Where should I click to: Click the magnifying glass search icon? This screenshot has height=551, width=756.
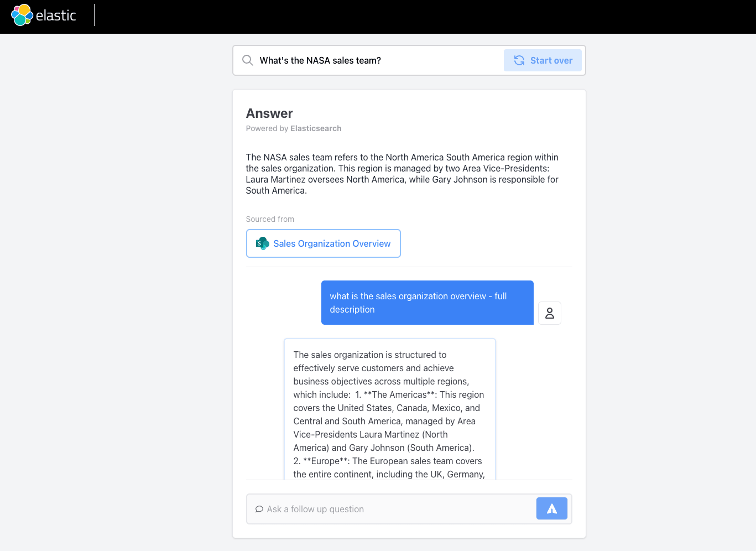click(x=248, y=60)
